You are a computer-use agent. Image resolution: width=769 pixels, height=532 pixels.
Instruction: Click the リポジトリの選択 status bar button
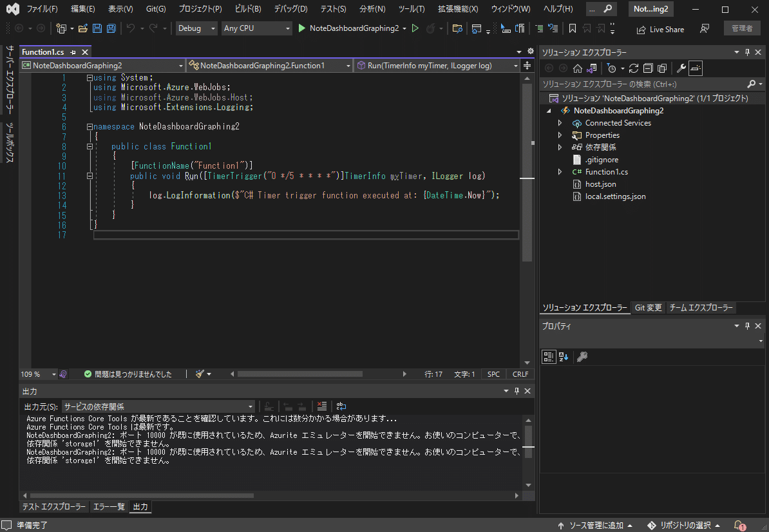point(684,526)
